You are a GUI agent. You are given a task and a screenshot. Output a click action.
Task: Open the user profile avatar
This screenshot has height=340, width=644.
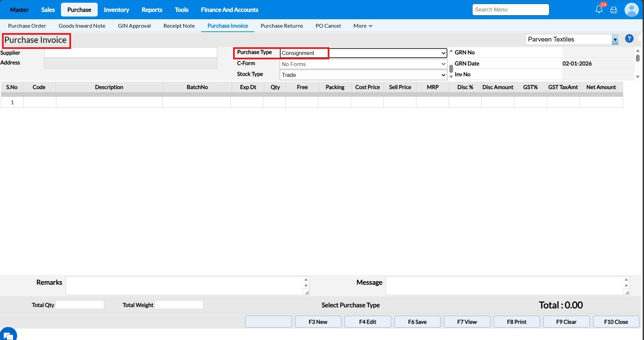[631, 10]
